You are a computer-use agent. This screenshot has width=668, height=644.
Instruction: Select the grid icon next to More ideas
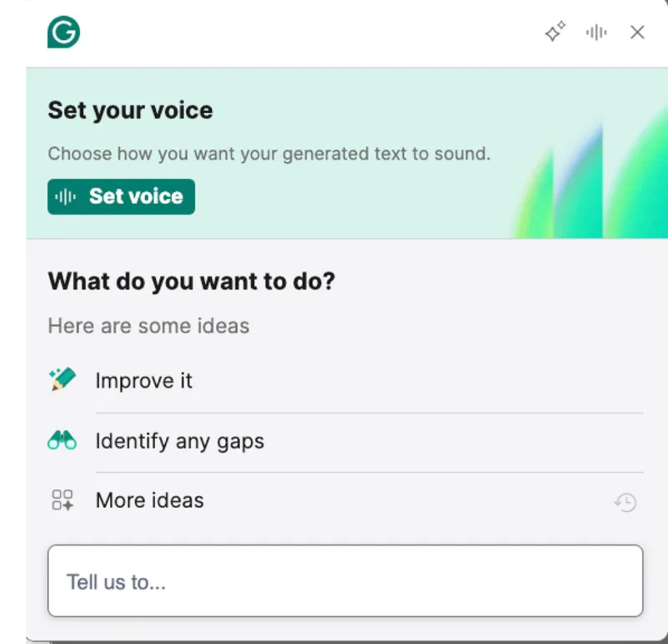coord(61,500)
